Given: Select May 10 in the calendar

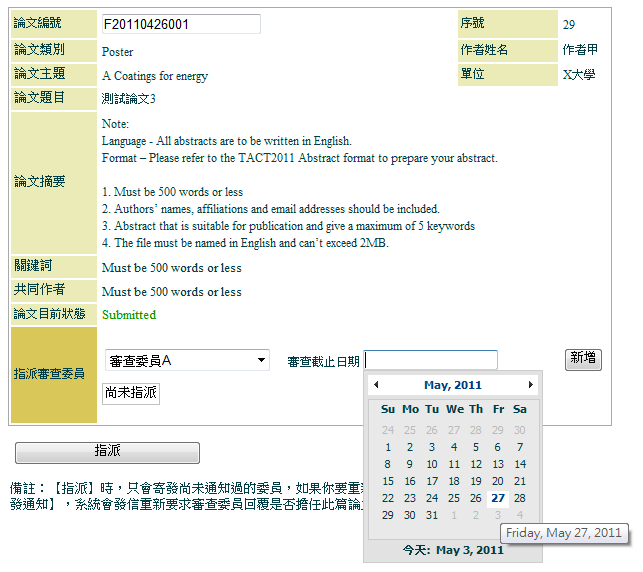Looking at the screenshot, I should pyautogui.click(x=432, y=464).
